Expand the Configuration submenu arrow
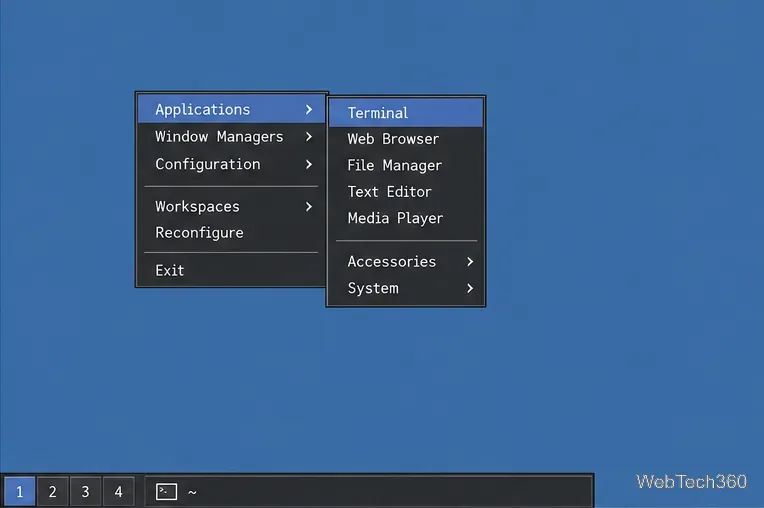The image size is (764, 508). pos(309,165)
